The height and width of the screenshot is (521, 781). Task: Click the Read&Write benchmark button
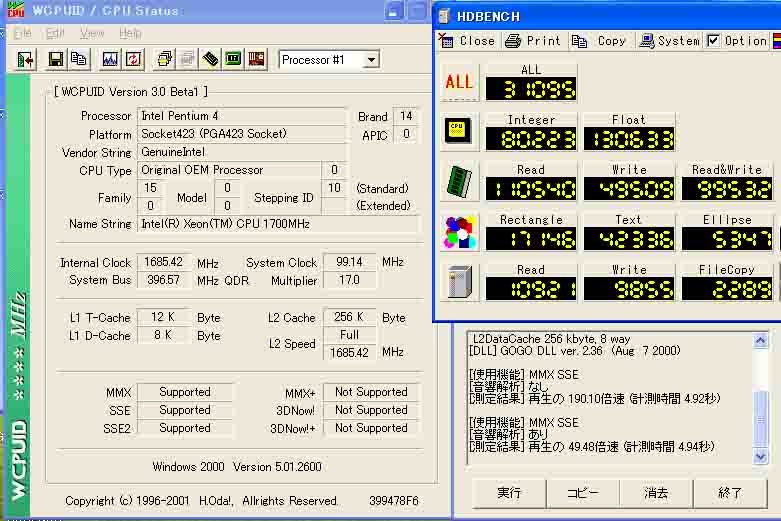point(727,169)
